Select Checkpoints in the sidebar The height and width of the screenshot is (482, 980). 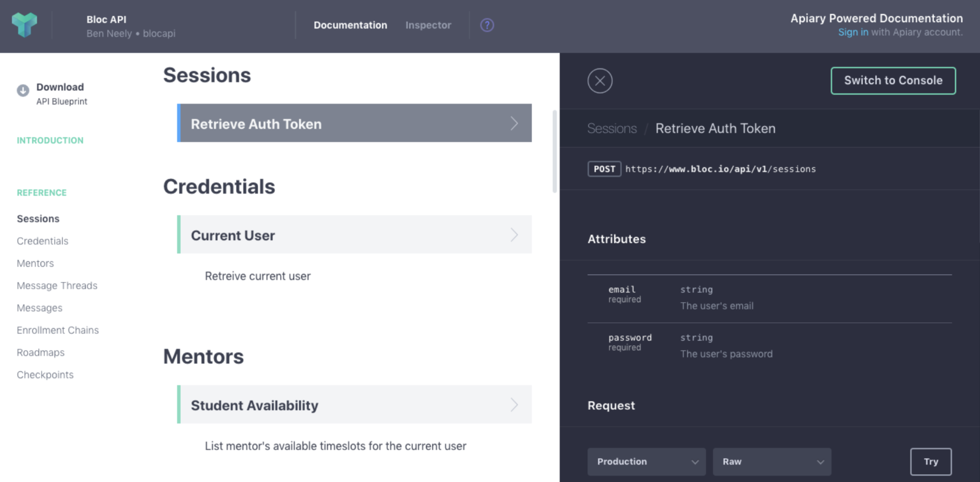coord(45,375)
